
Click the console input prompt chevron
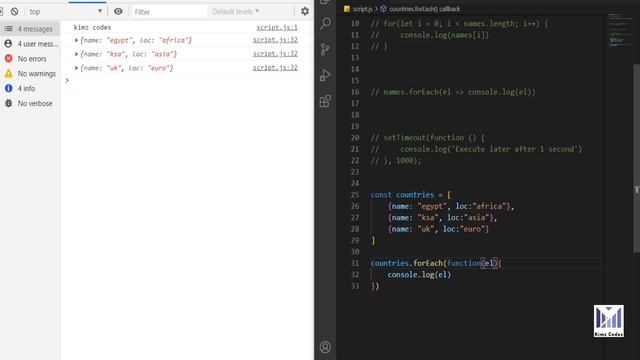(67, 80)
